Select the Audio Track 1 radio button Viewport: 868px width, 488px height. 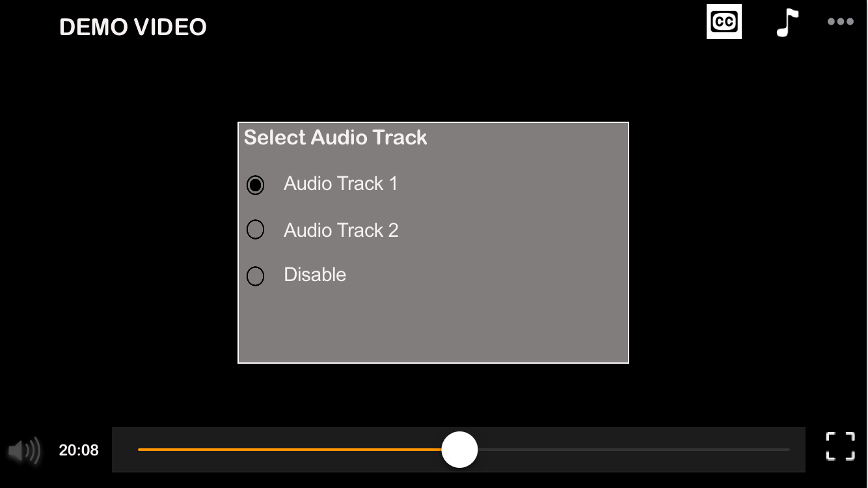[x=256, y=185]
